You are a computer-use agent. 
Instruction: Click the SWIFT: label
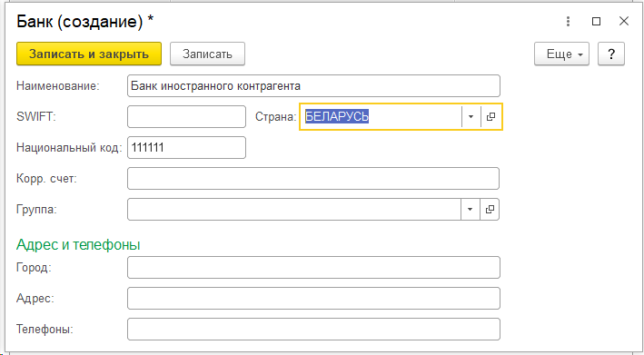tap(36, 116)
